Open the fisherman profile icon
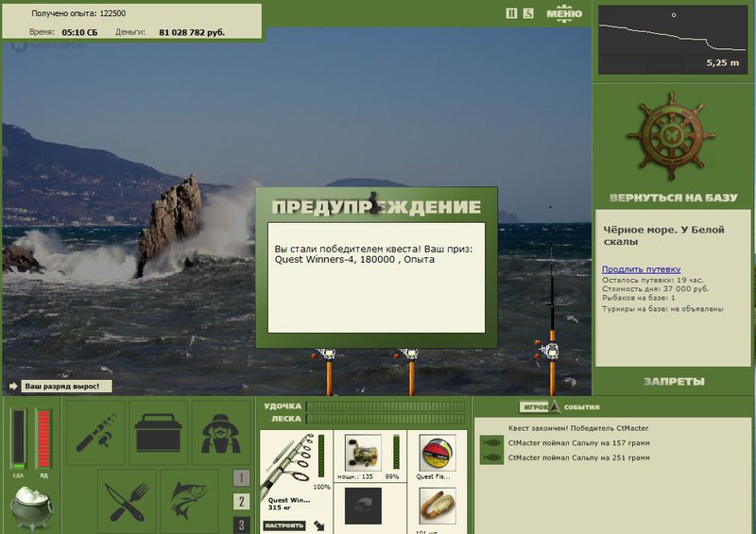 (221, 433)
